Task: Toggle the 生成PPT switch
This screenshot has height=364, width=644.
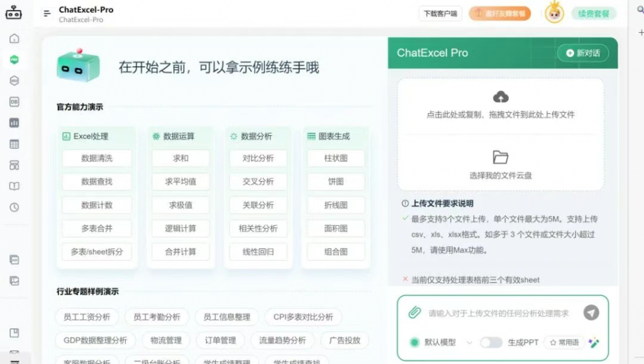Action: tap(491, 343)
